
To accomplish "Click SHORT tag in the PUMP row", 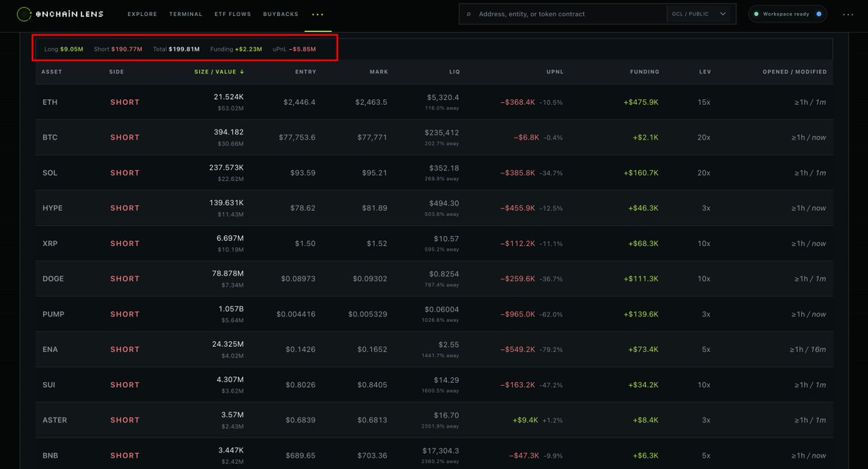I will (x=125, y=314).
